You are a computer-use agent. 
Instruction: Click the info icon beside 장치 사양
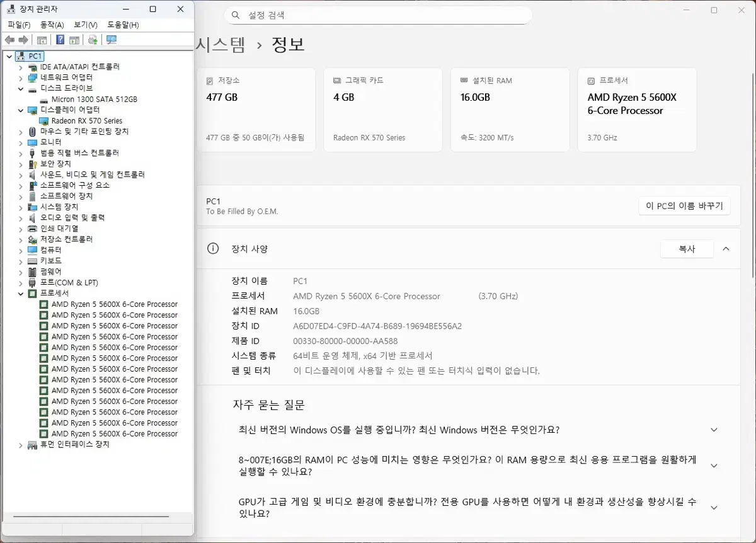[x=213, y=248]
